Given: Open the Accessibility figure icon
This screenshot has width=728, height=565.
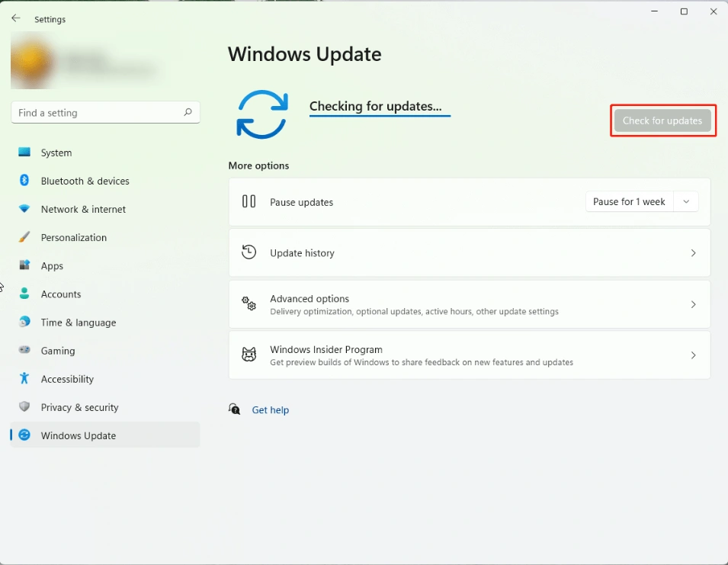Looking at the screenshot, I should [x=24, y=379].
